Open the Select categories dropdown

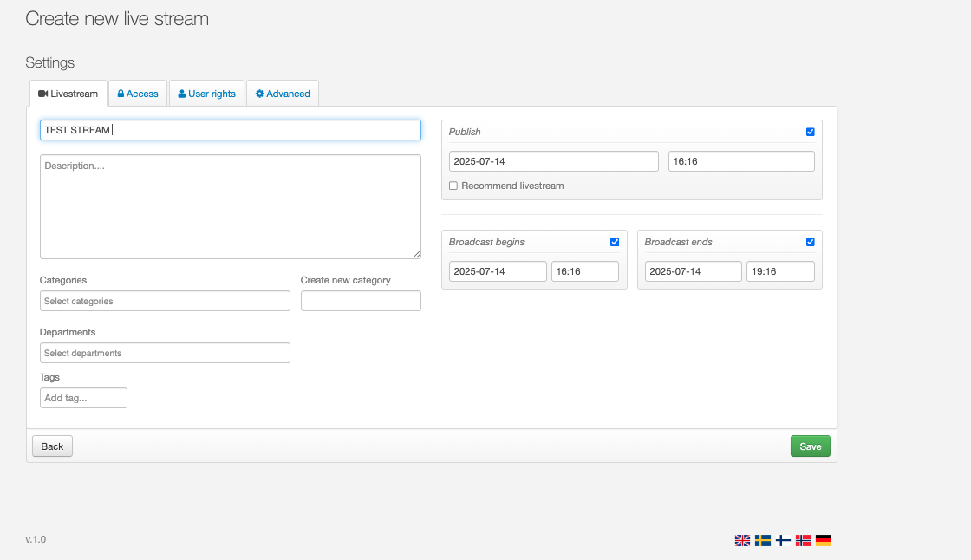[165, 301]
